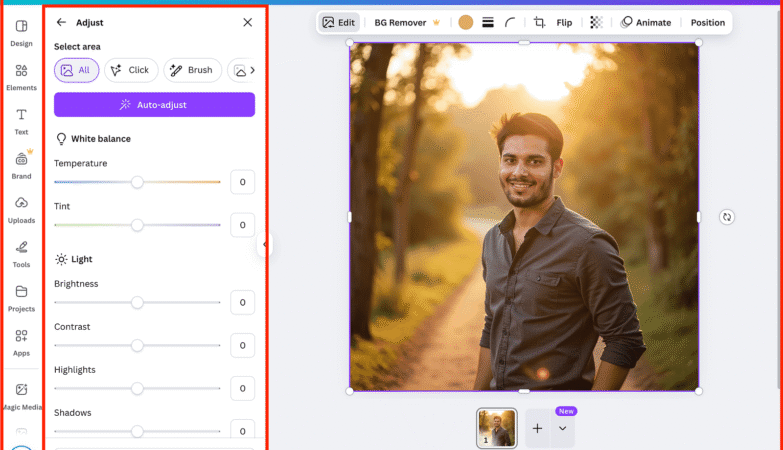Click Flip in the toolbar
The image size is (783, 450).
tap(564, 22)
